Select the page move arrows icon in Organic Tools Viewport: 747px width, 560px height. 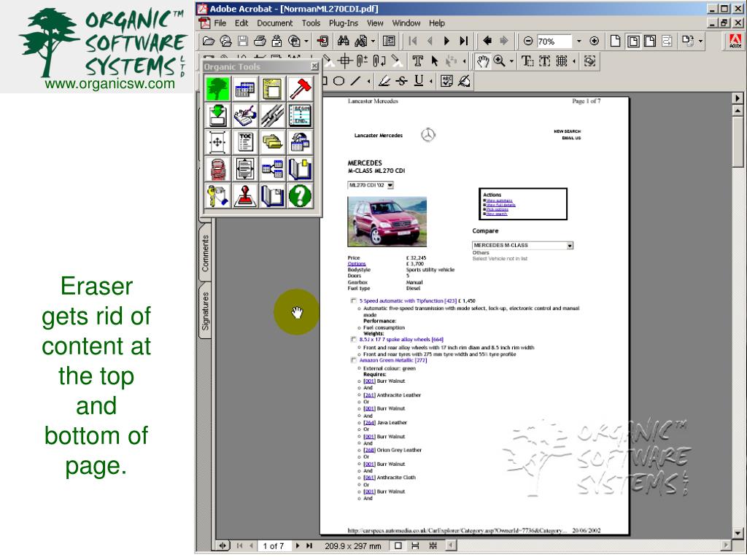click(x=217, y=142)
